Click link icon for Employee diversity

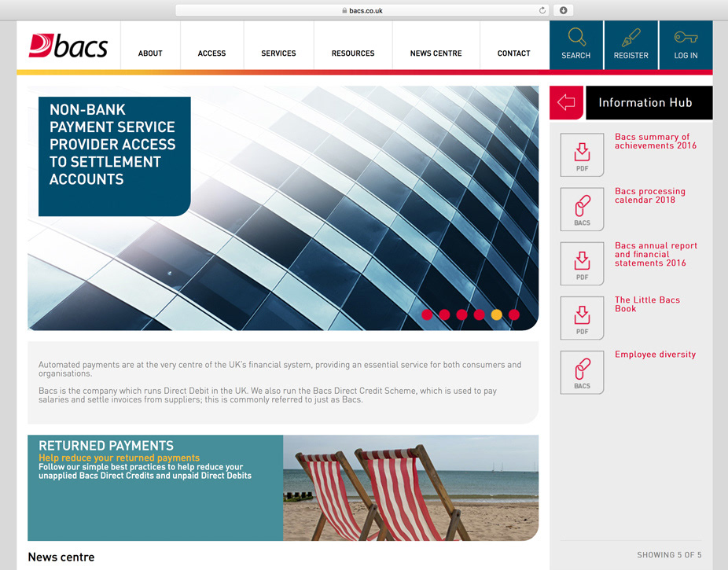(583, 372)
